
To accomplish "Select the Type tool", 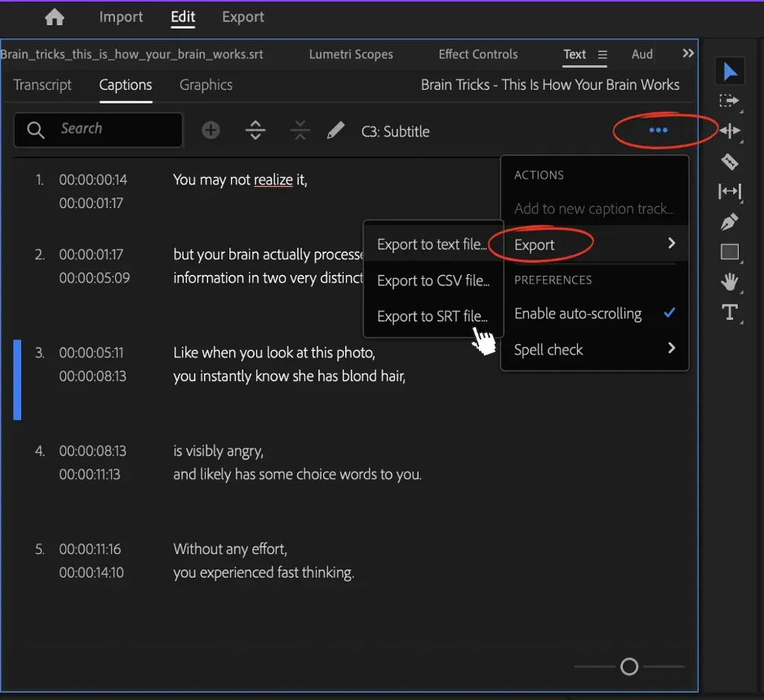I will pos(730,312).
